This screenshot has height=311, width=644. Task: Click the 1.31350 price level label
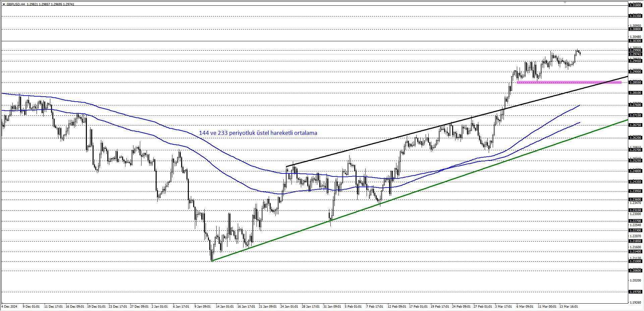pyautogui.click(x=635, y=16)
